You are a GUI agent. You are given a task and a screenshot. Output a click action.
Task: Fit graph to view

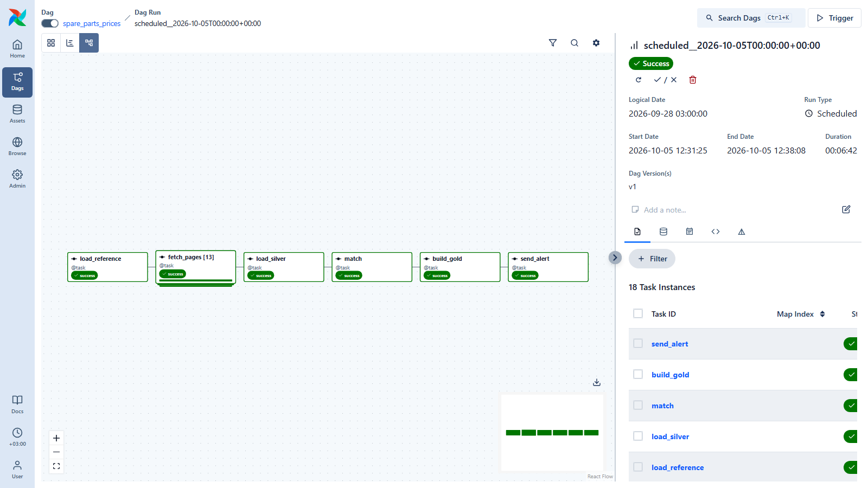tap(56, 466)
